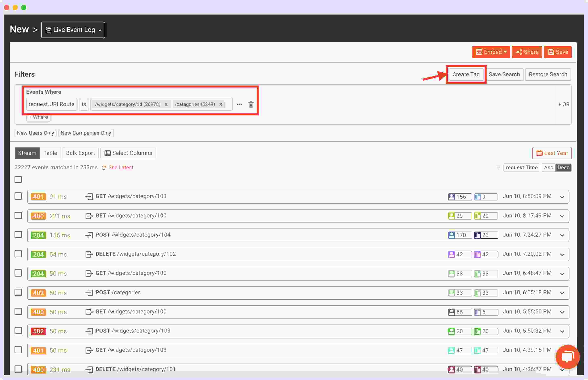588x380 pixels.
Task: Open filter options via the ellipsis icon
Action: [239, 104]
